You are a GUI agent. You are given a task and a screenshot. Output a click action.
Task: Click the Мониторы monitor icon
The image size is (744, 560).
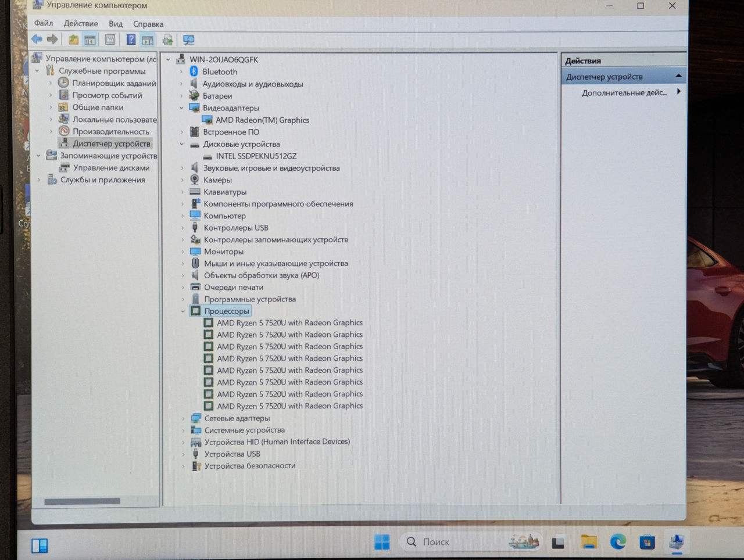195,252
